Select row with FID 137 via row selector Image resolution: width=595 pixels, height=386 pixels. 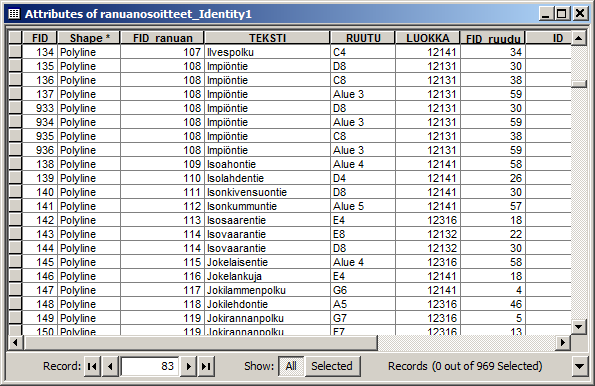pyautogui.click(x=15, y=94)
